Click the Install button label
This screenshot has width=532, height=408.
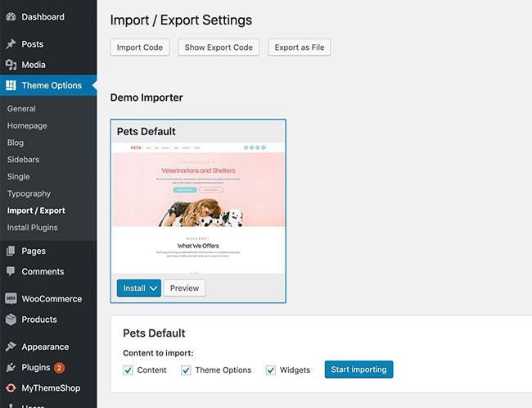(x=134, y=288)
